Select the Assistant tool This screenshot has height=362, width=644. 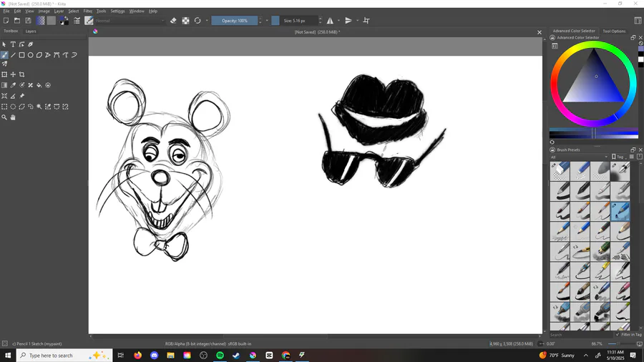(x=4, y=96)
